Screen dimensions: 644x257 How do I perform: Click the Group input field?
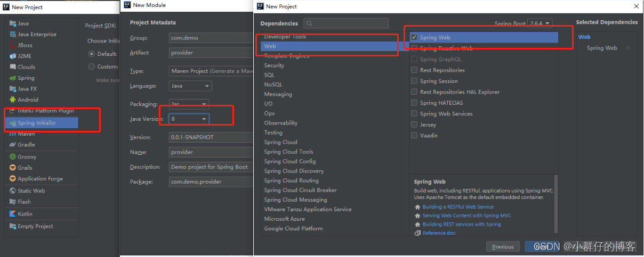[211, 38]
